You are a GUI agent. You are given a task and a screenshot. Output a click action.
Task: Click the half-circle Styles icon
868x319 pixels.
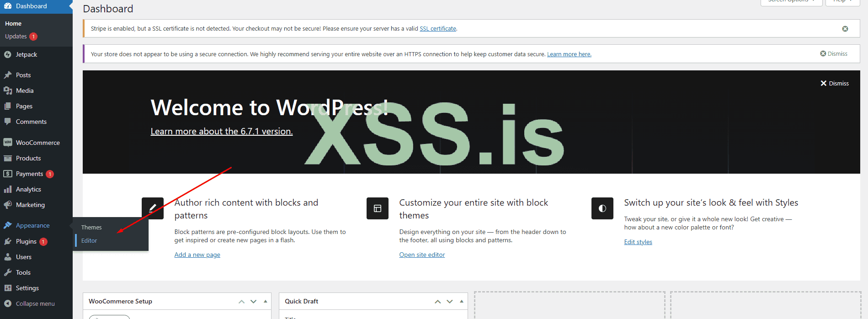pyautogui.click(x=602, y=208)
